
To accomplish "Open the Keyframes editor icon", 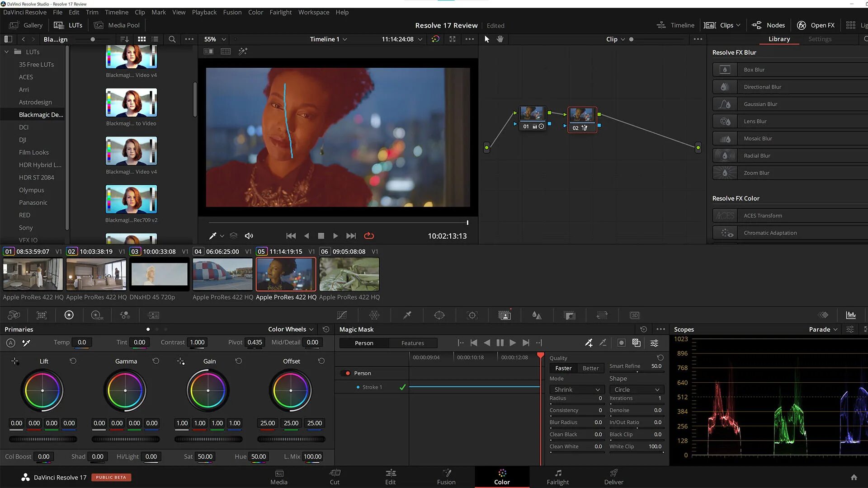I will point(824,315).
